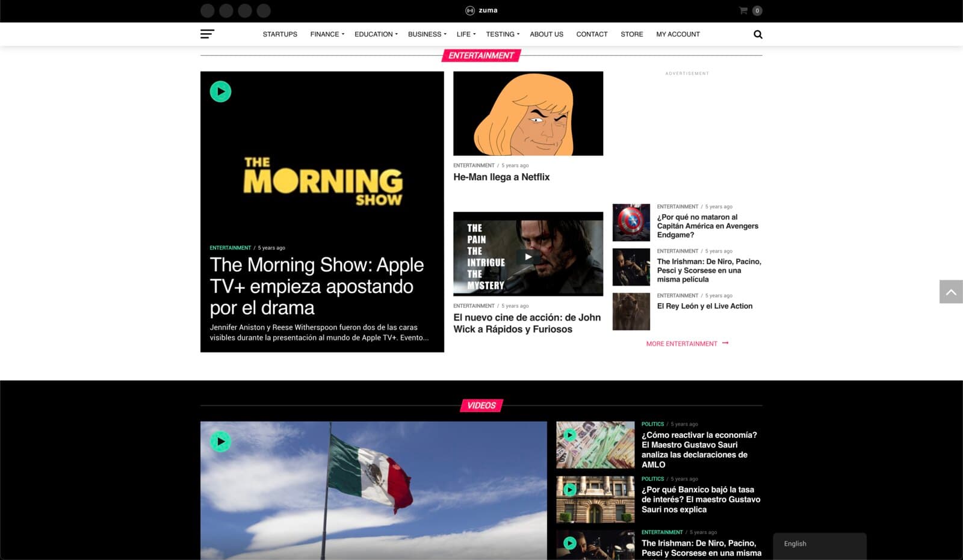
Task: Open the shopping cart icon
Action: (743, 10)
